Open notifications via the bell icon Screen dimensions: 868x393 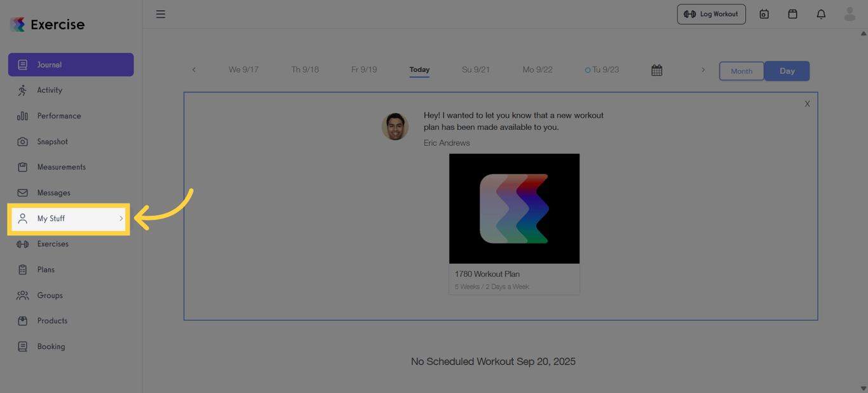[820, 13]
